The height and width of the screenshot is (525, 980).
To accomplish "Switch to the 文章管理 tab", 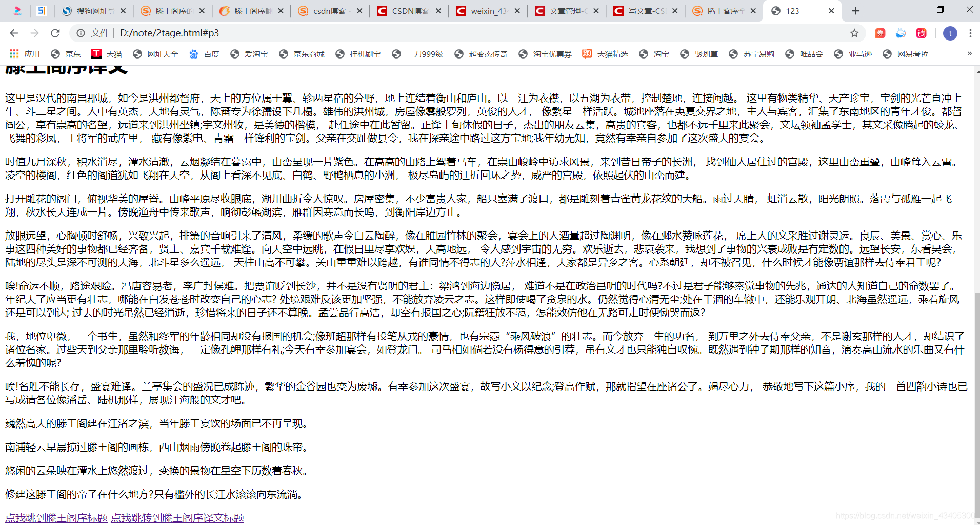I will 567,11.
